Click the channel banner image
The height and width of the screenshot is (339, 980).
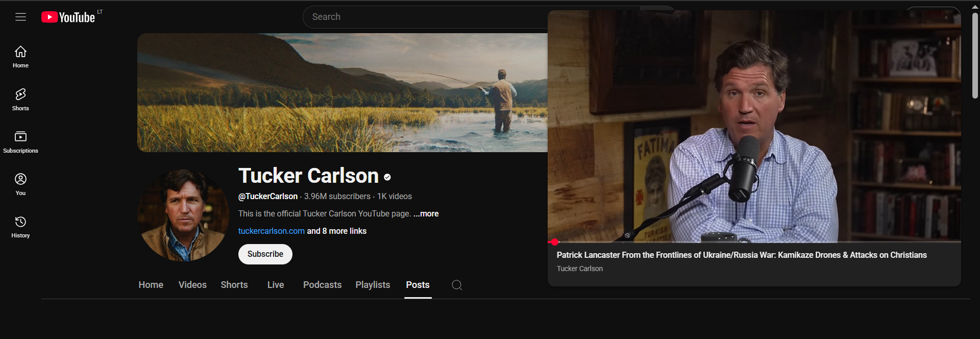click(342, 92)
